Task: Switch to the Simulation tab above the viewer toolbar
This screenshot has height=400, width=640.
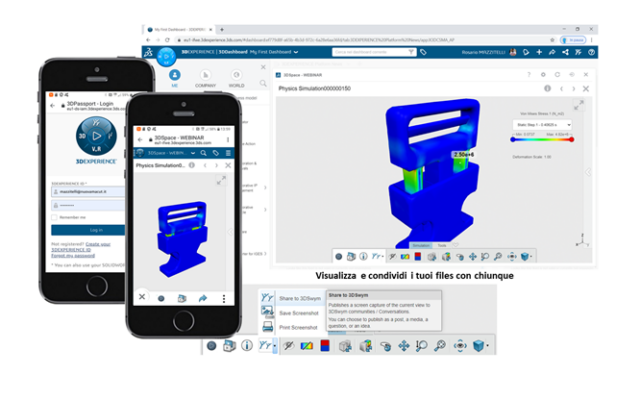Action: pos(421,245)
